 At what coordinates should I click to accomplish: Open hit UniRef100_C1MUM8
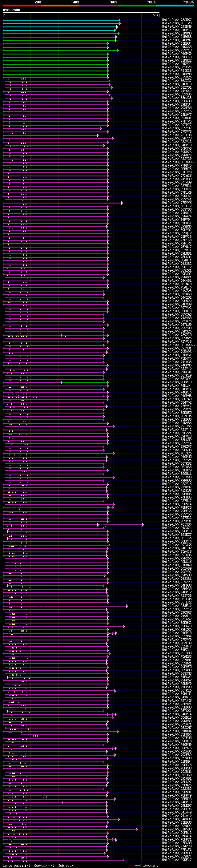tap(177, 33)
